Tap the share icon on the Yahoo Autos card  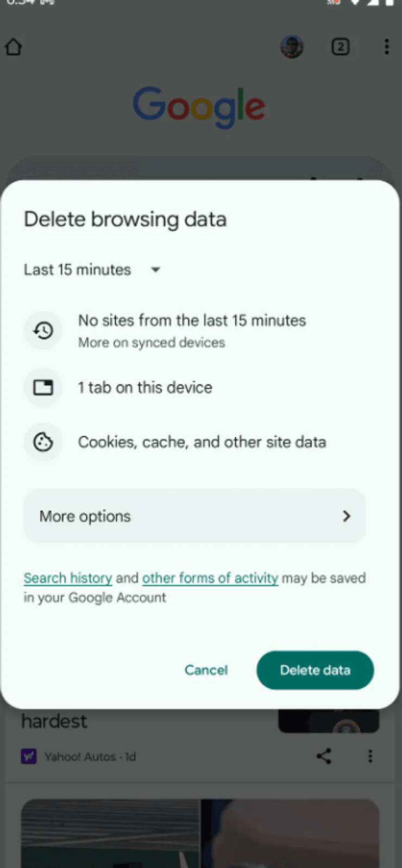324,756
